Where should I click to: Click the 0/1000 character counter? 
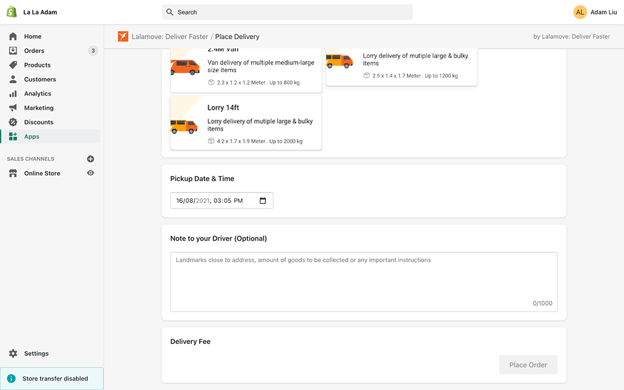pos(542,303)
